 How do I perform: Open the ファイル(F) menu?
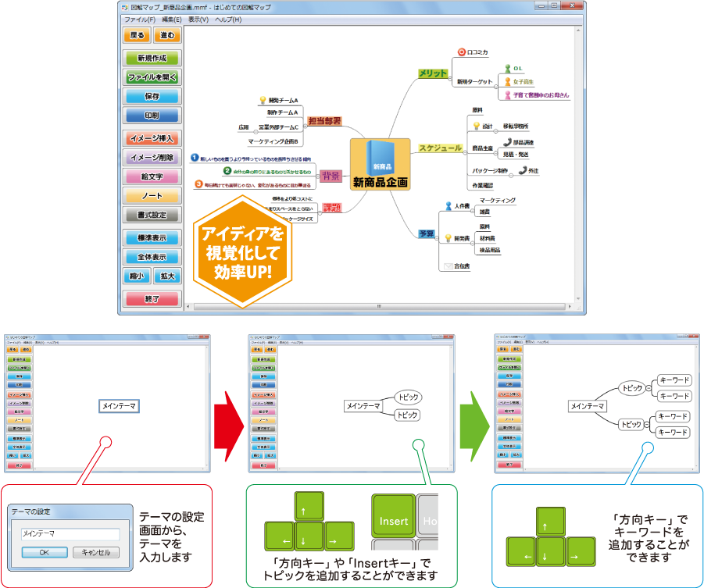pyautogui.click(x=141, y=18)
